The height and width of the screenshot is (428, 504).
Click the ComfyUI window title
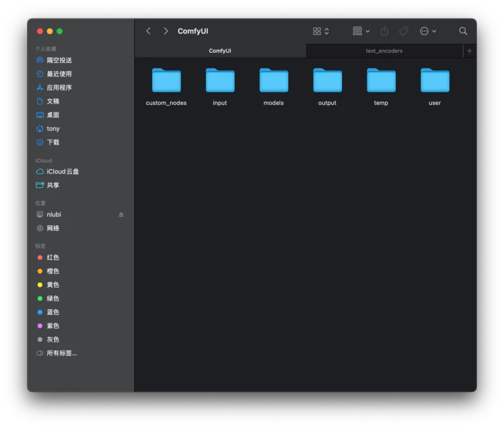click(193, 31)
